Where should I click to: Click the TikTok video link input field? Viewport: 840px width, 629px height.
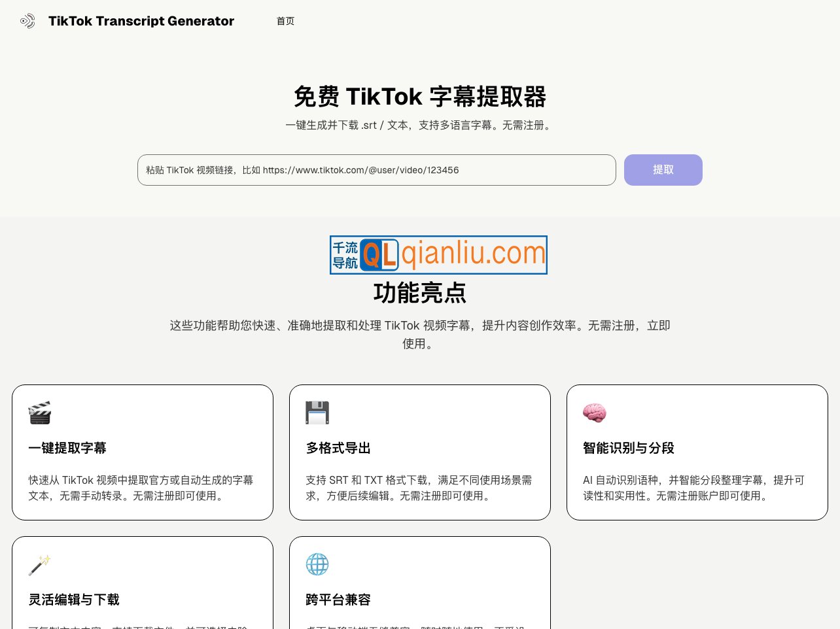pyautogui.click(x=377, y=170)
